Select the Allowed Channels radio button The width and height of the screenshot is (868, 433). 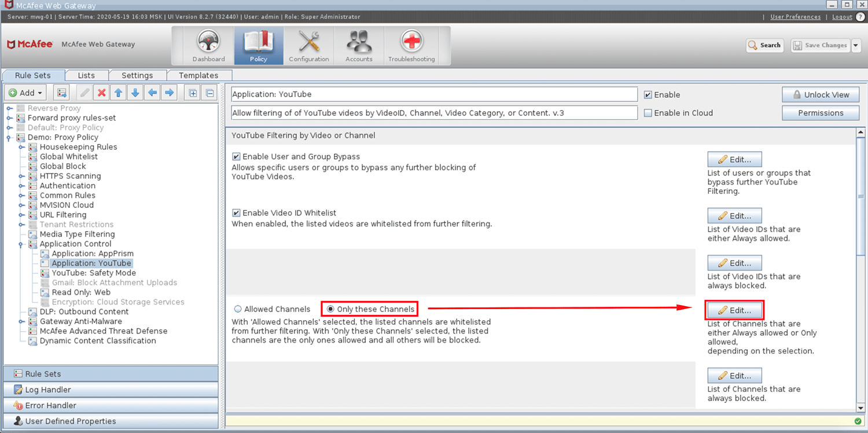pyautogui.click(x=237, y=309)
